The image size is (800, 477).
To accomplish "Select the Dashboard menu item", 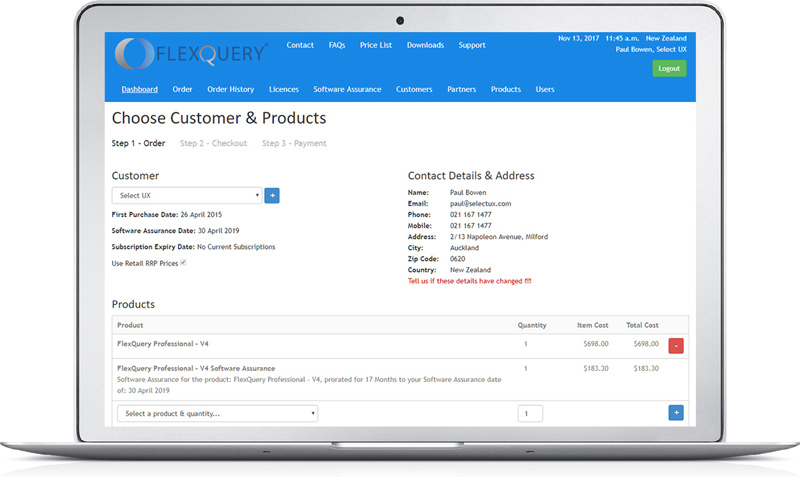I will point(139,89).
